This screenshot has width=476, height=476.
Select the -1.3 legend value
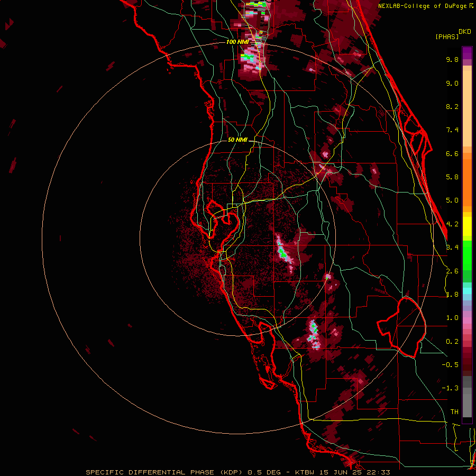coord(450,388)
